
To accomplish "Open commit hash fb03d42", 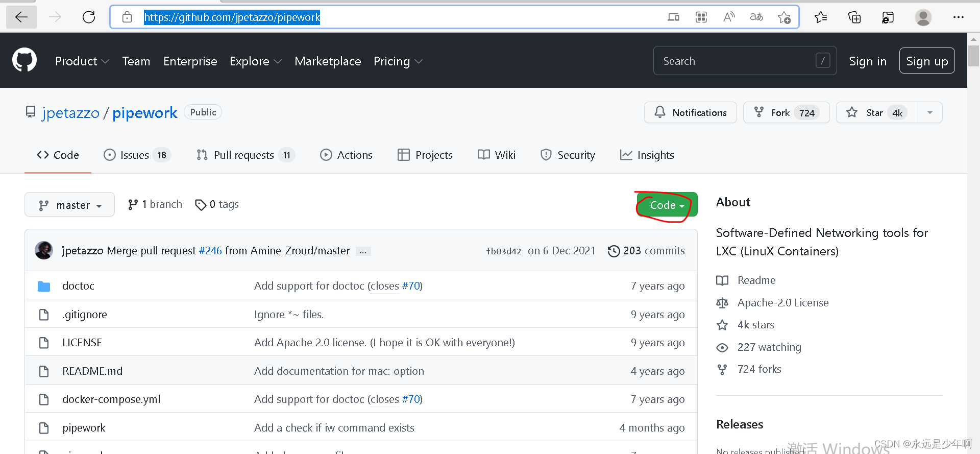I will [x=504, y=251].
